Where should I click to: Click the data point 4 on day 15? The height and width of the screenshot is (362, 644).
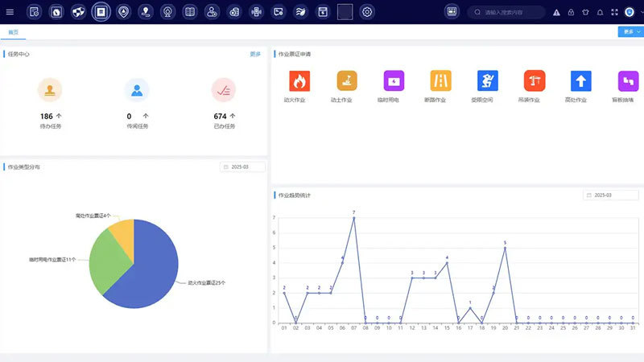point(447,263)
